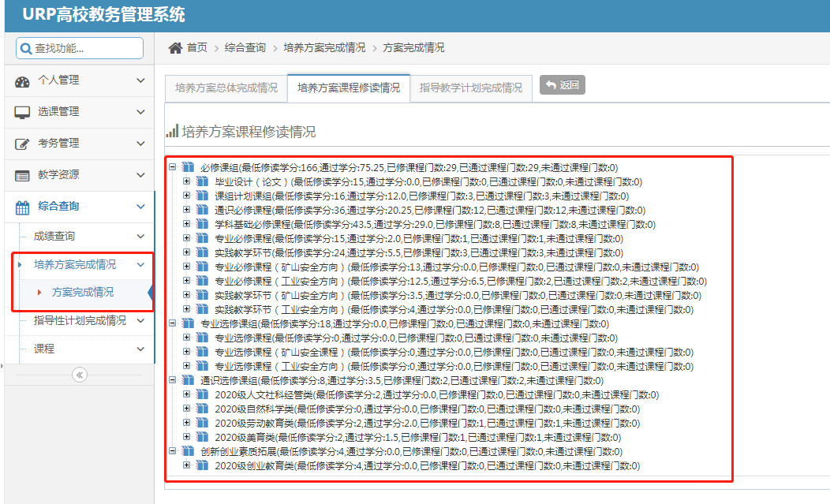Screen dimensions: 830x504
Task: Expand the 毕业设计（论文） tree node
Action: [x=186, y=181]
